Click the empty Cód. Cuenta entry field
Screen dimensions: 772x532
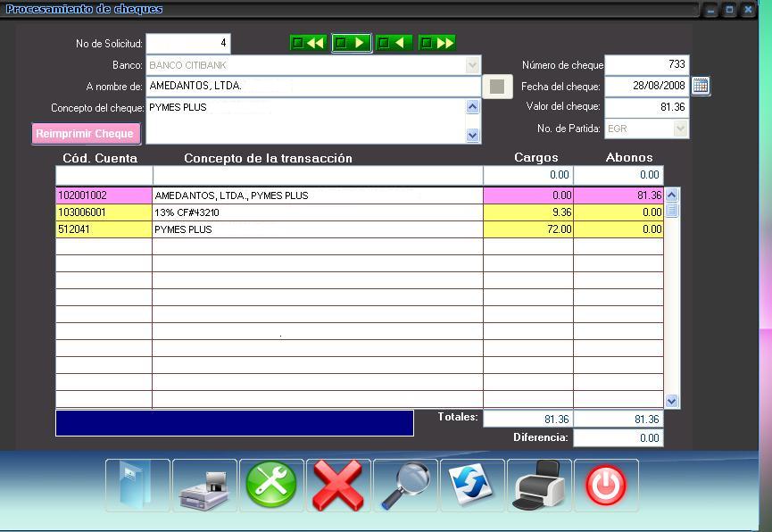(x=104, y=175)
